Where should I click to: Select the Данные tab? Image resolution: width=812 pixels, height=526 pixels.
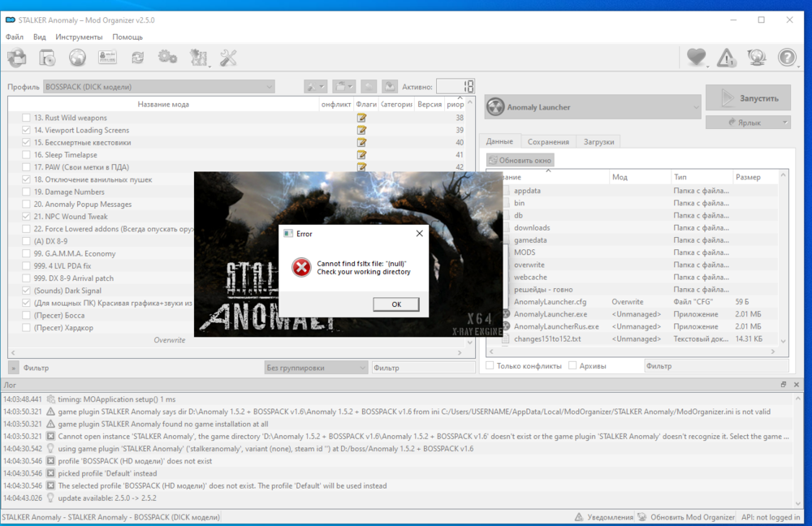click(x=499, y=140)
